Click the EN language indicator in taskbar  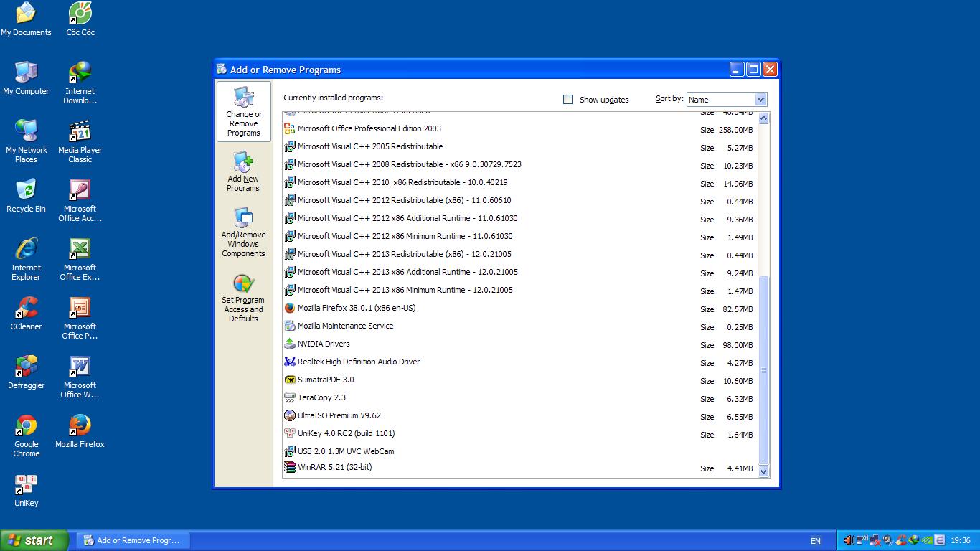816,541
